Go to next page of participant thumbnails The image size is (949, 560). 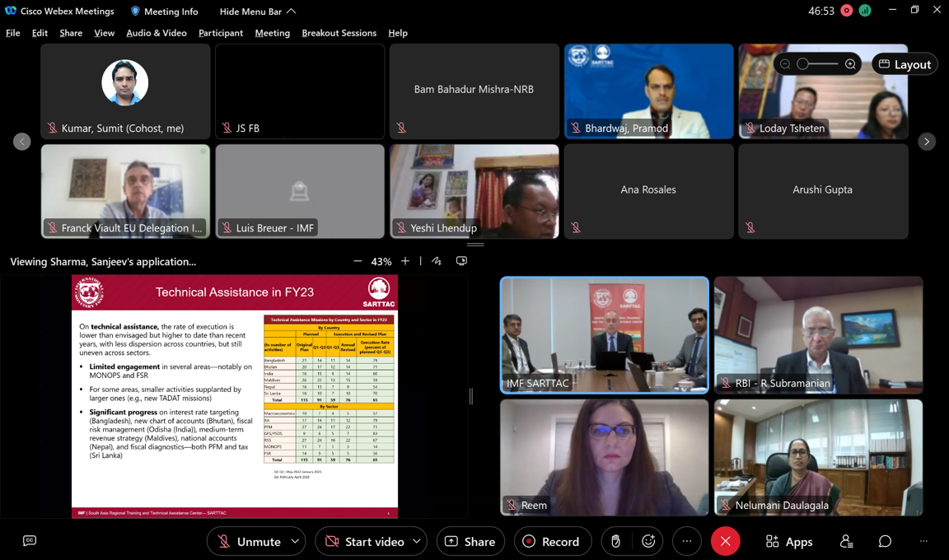point(927,142)
